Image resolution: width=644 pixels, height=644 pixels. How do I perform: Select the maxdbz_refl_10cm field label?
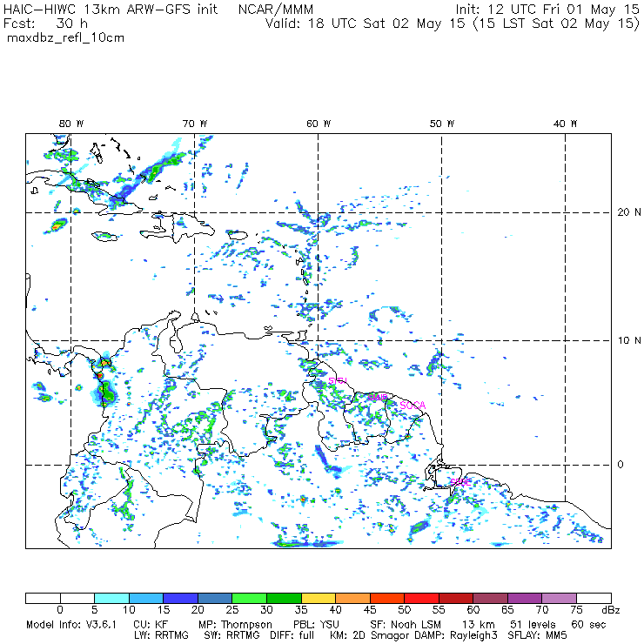(x=66, y=38)
